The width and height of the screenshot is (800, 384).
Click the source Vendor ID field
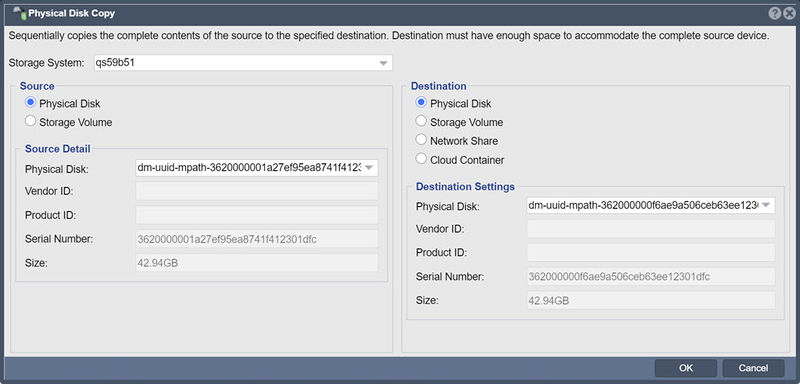coord(257,191)
